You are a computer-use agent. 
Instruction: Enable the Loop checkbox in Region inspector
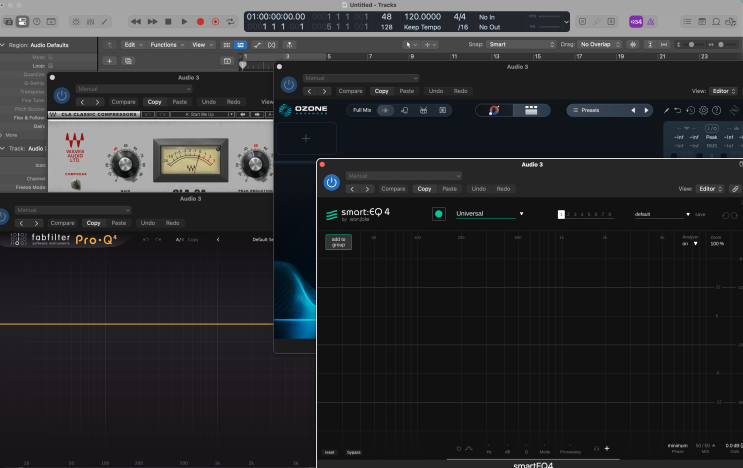point(50,66)
